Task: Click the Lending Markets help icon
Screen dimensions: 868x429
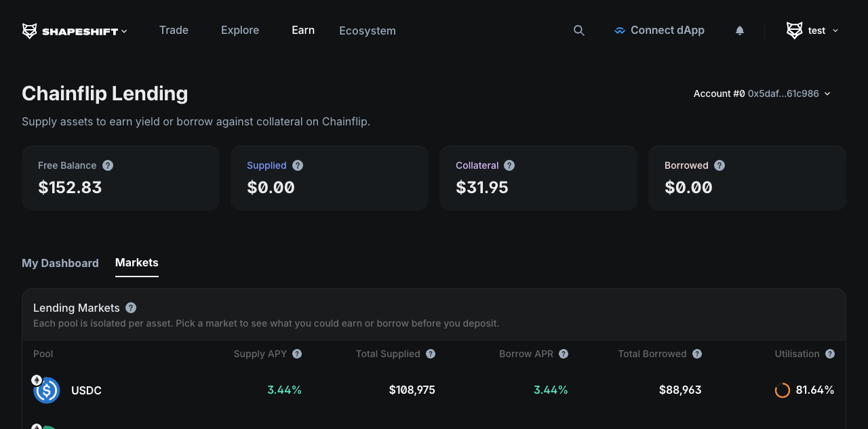Action: coord(131,308)
